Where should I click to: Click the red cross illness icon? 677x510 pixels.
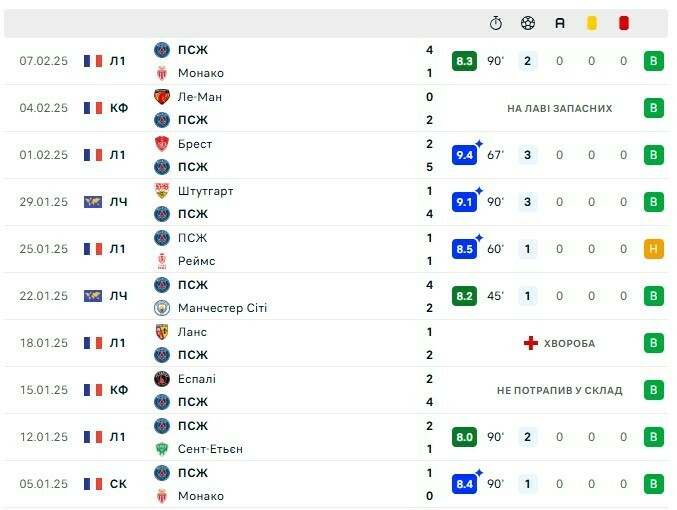531,343
